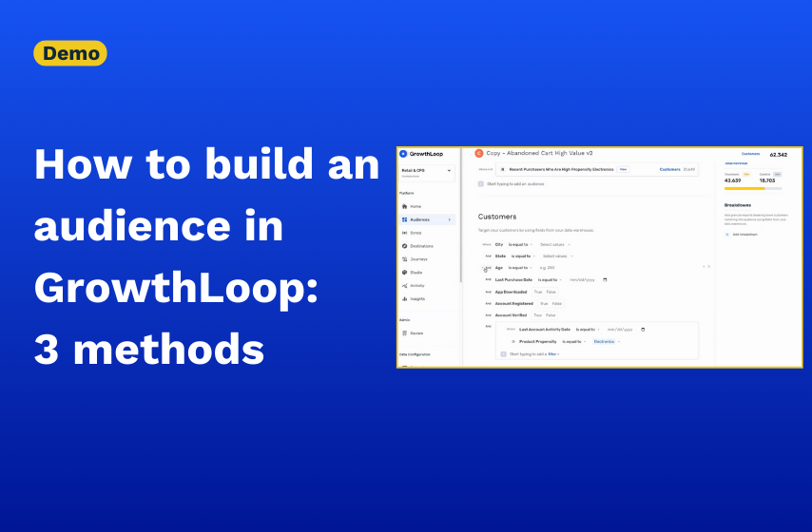Open Syncs in the sidebar
The height and width of the screenshot is (532, 812).
tap(416, 233)
